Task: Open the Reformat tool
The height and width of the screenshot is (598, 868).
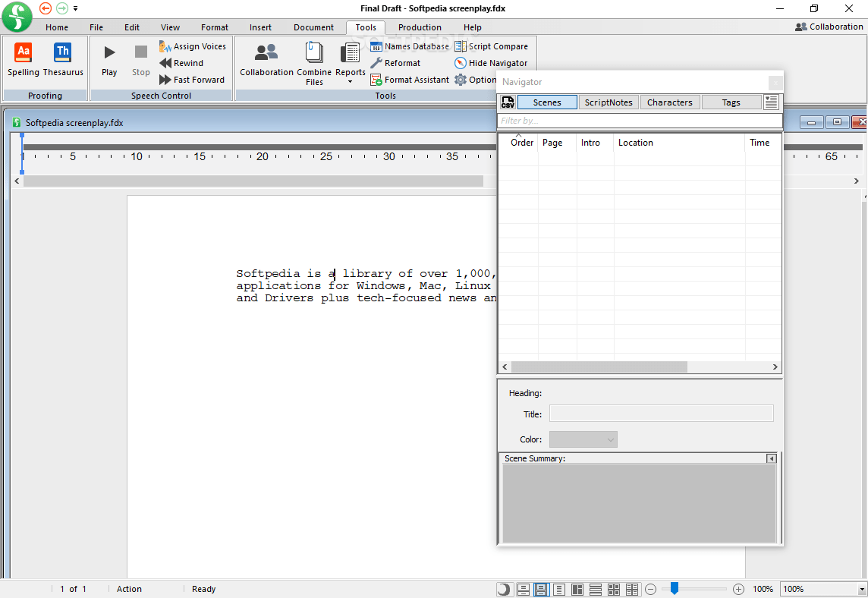Action: (395, 63)
